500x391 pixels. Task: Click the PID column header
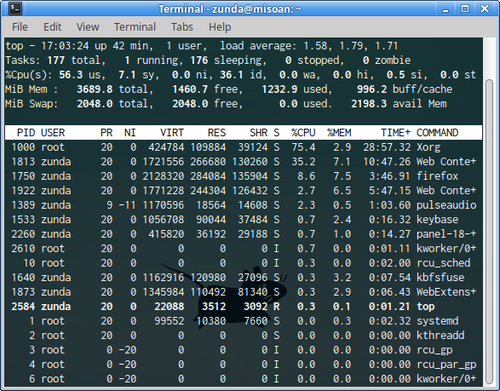26,133
